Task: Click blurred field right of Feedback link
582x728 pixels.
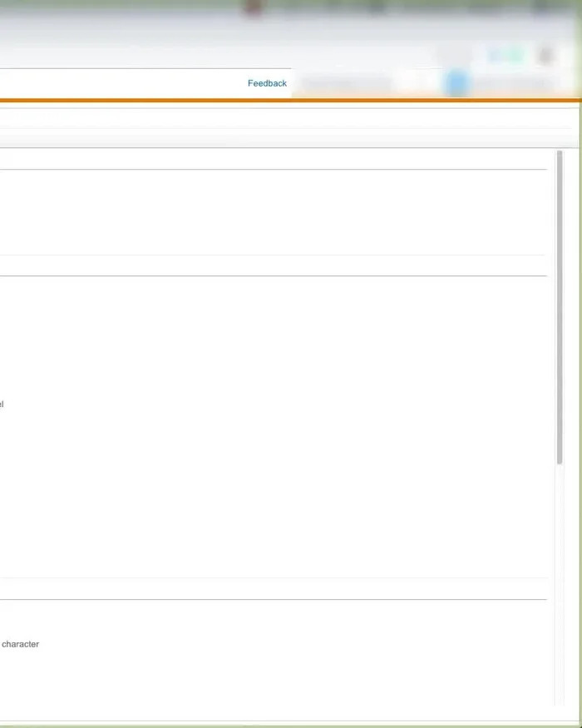Action: [x=346, y=83]
